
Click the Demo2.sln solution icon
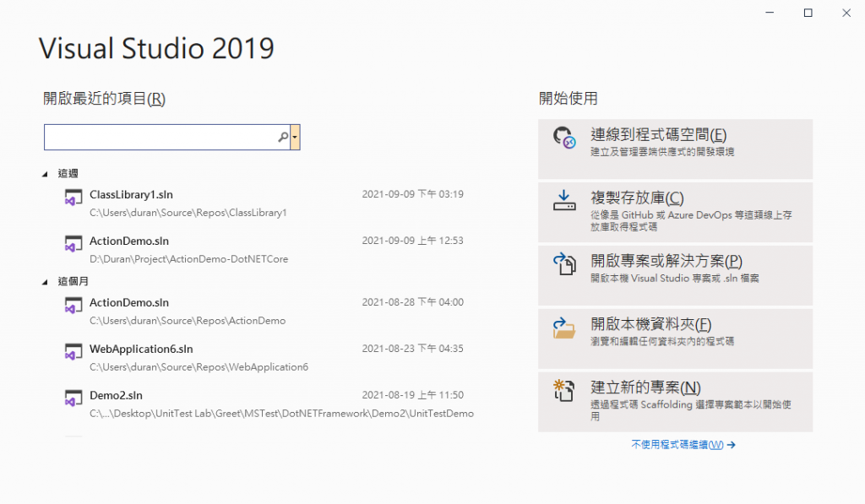coord(73,398)
